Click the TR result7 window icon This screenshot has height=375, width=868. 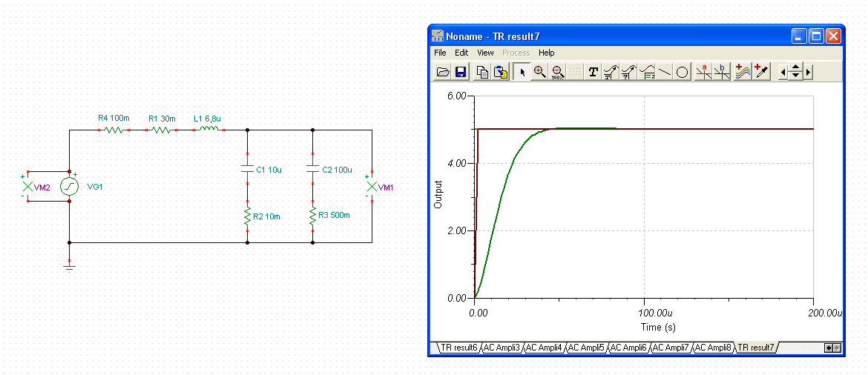click(x=438, y=36)
